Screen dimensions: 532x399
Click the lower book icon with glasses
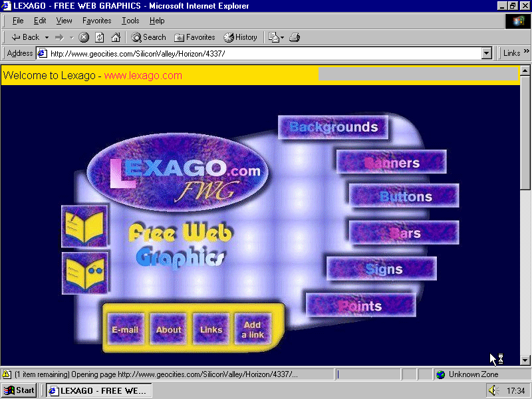click(84, 273)
